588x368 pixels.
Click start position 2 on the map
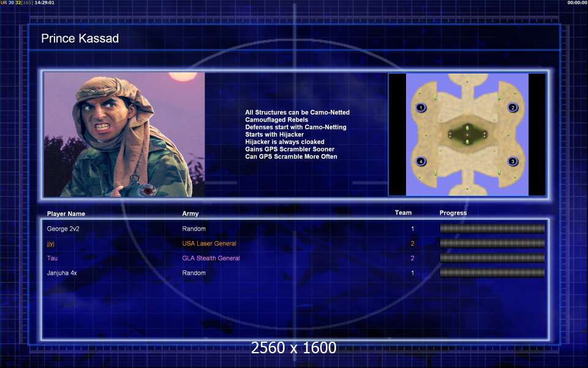[513, 108]
